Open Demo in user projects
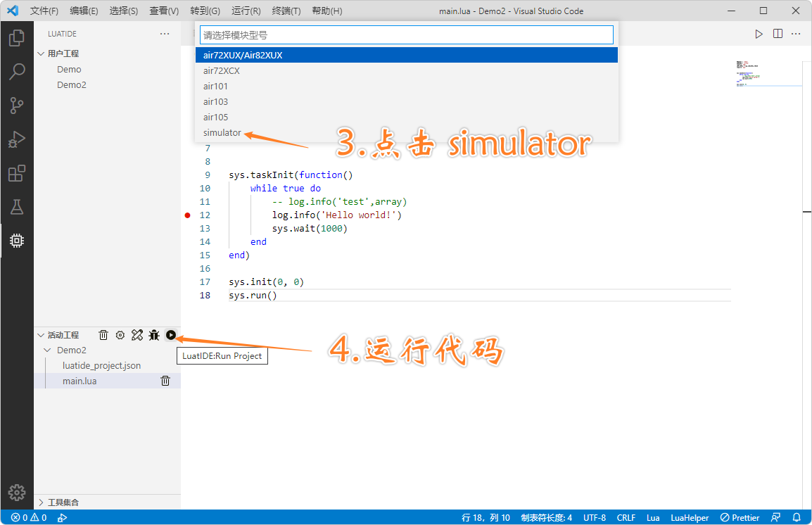Viewport: 812px width, 525px height. pyautogui.click(x=69, y=70)
